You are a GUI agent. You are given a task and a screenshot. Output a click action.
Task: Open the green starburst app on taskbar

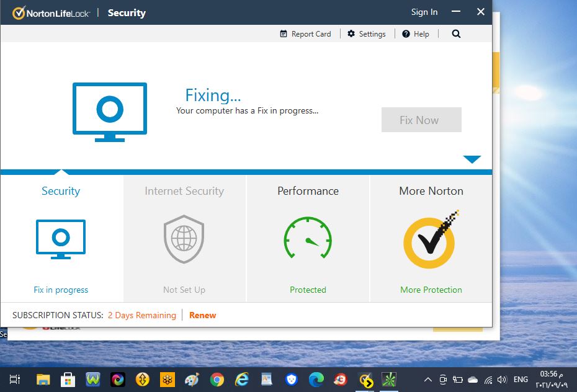coord(389,380)
